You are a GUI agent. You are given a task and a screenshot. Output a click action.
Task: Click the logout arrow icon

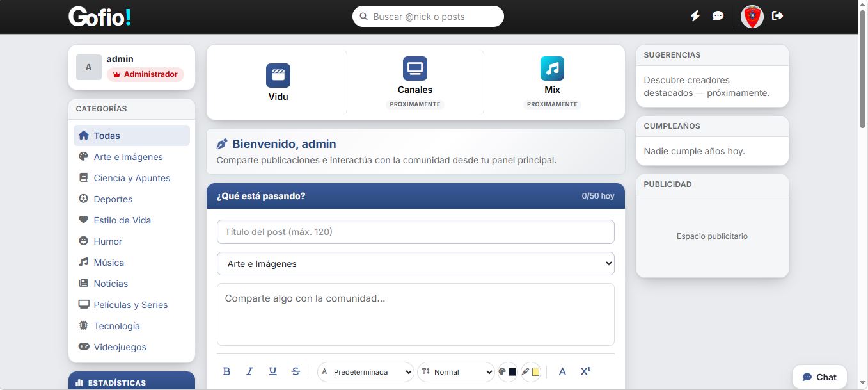coord(778,16)
